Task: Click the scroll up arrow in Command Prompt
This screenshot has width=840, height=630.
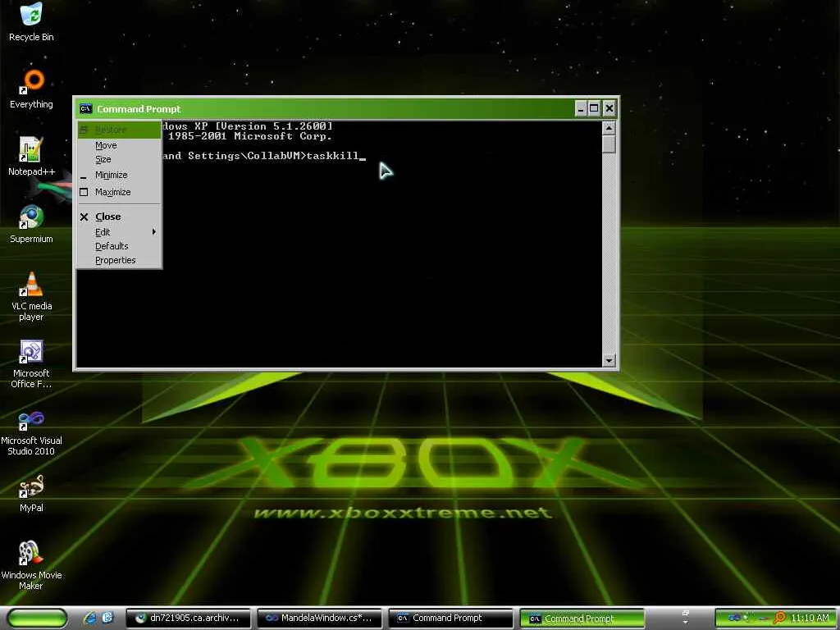Action: pos(609,127)
